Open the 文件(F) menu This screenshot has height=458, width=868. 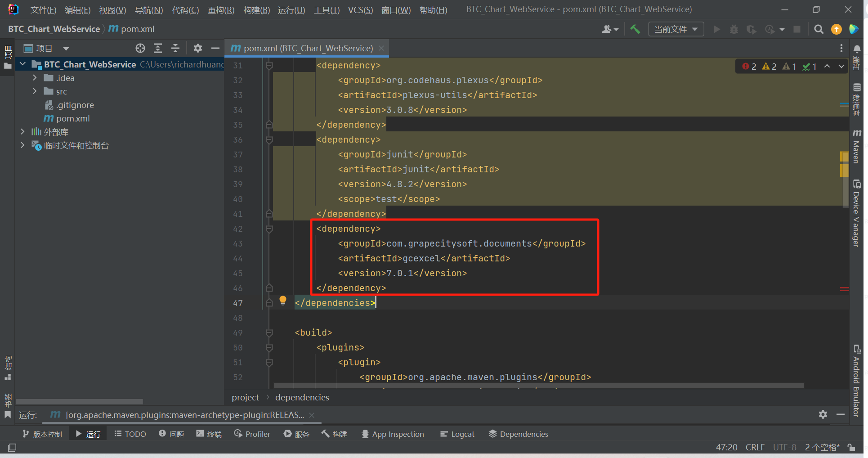[43, 9]
